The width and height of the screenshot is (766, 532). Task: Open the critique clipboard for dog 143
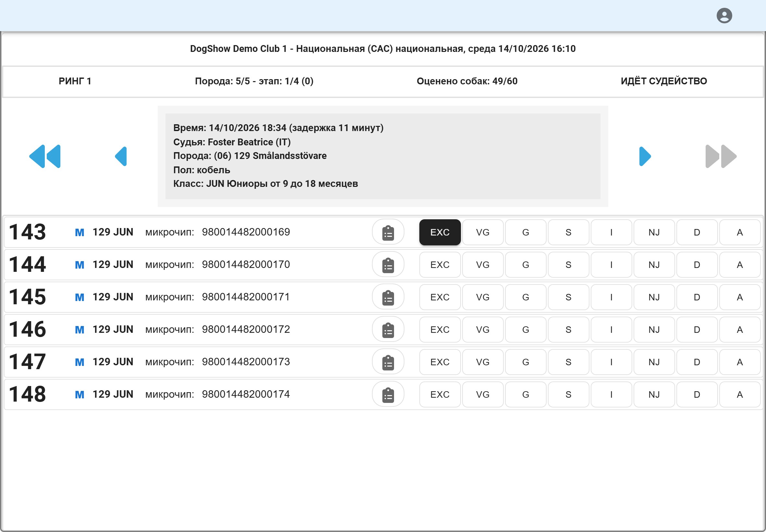[388, 232]
